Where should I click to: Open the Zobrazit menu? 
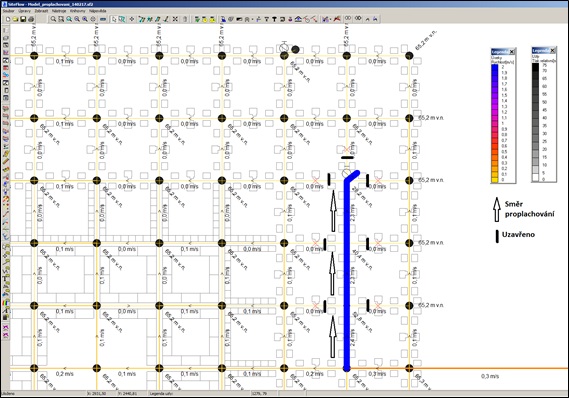pyautogui.click(x=41, y=11)
